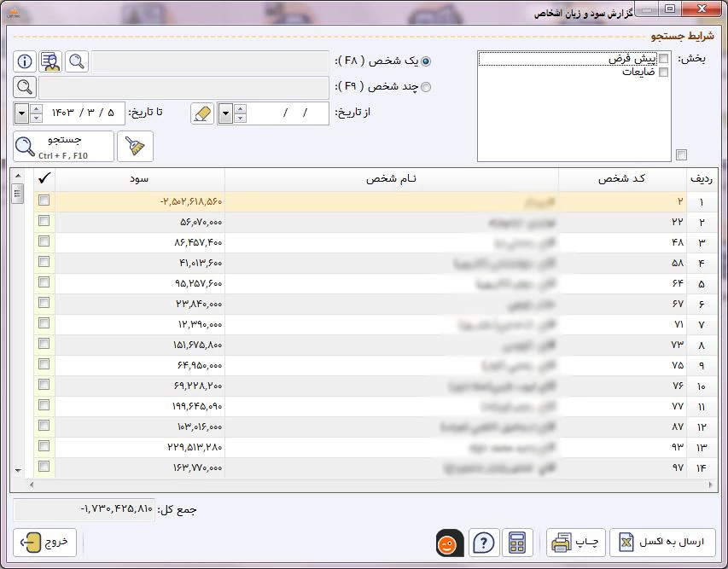
Task: Click the single person input field
Action: click(210, 61)
